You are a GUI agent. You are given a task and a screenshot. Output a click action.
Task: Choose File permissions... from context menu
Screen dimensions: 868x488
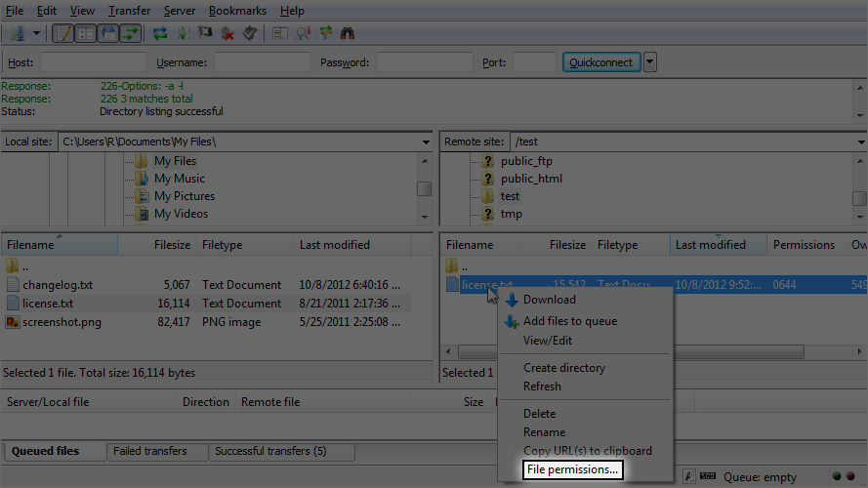[572, 469]
